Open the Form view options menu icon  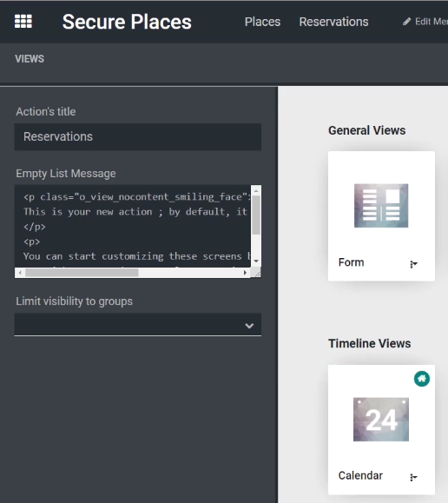(x=413, y=264)
